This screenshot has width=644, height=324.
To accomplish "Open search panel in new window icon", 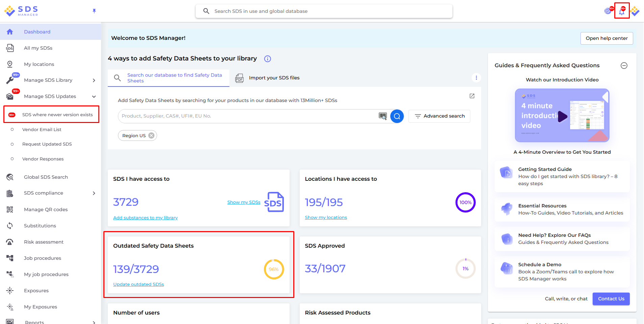I will (472, 96).
